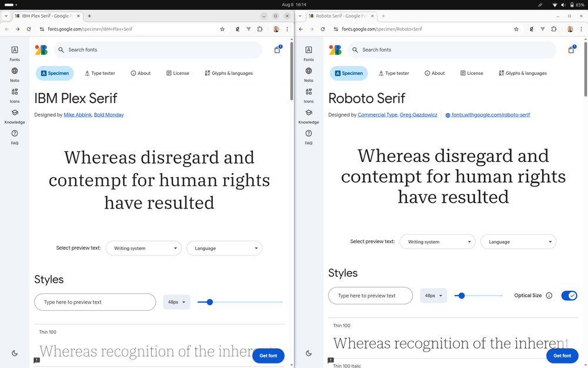
Task: Open designer link Greg Gazdowicz
Action: pos(419,115)
